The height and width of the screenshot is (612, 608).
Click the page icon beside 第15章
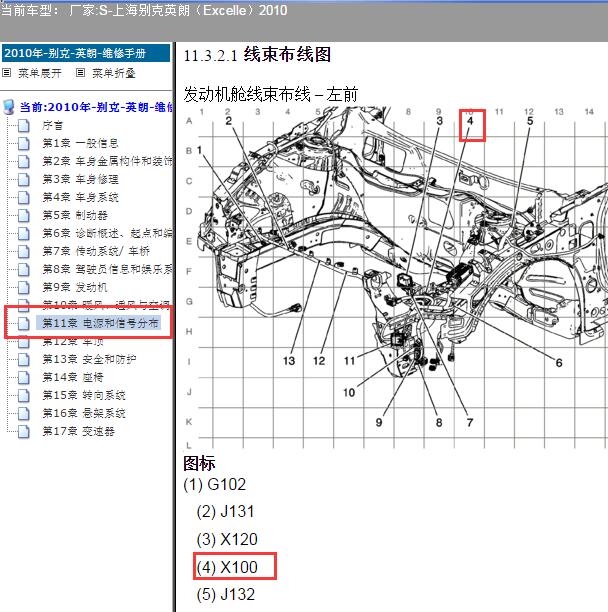pos(24,395)
